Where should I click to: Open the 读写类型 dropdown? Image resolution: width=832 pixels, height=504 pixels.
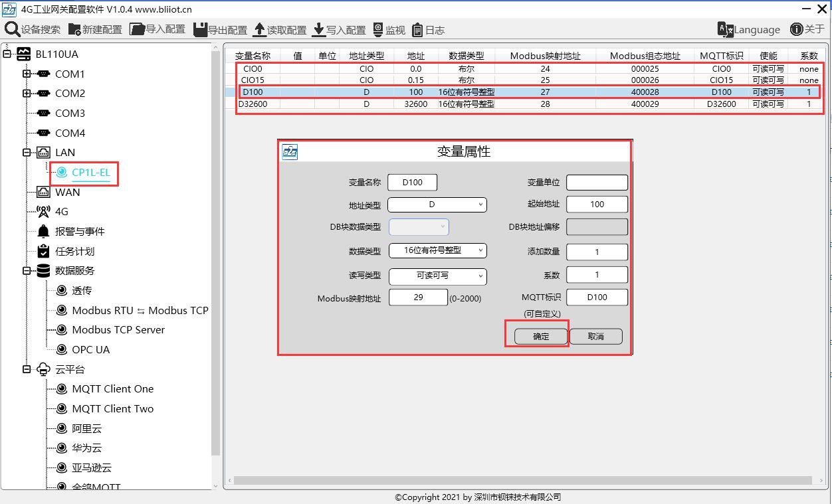[437, 276]
